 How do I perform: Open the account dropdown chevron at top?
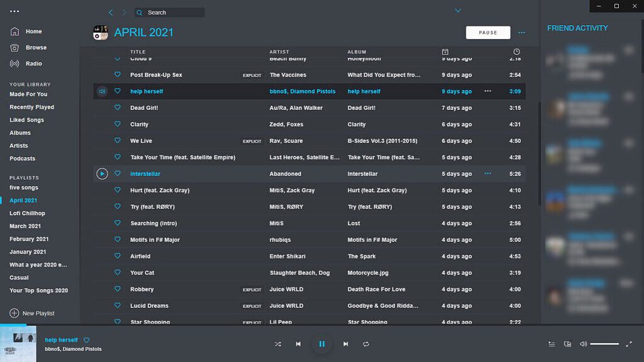tap(458, 11)
